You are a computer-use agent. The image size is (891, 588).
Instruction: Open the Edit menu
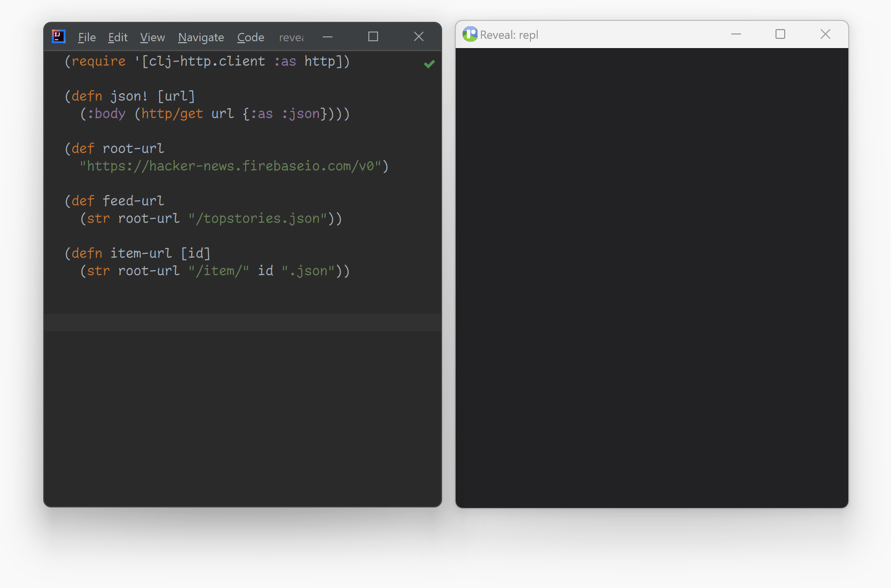[x=117, y=37]
